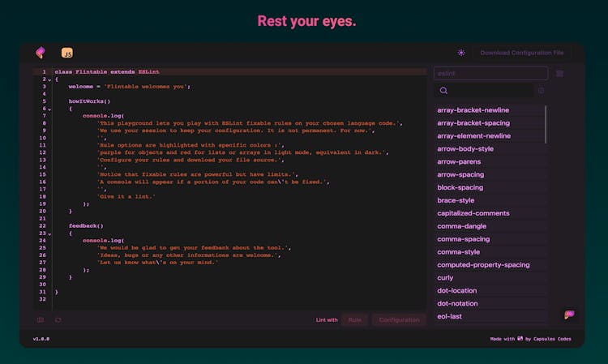The image size is (608, 364).
Task: Click the refresh icon below the editor
Action: pyautogui.click(x=58, y=320)
